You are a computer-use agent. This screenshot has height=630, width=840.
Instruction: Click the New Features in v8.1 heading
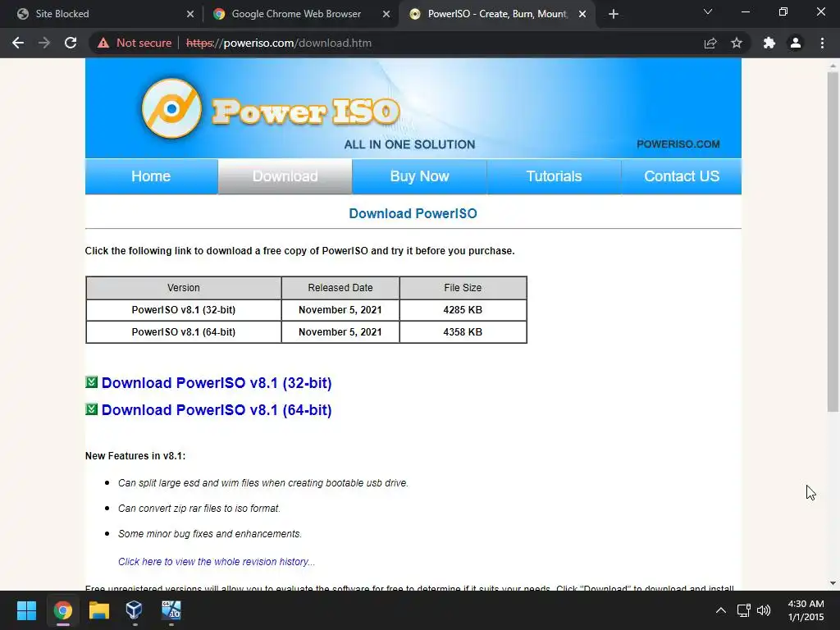point(135,456)
